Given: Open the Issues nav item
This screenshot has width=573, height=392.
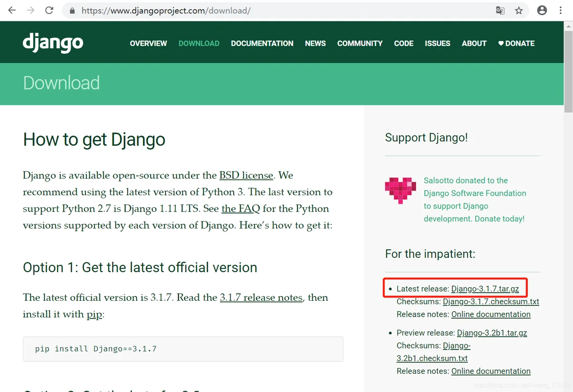Looking at the screenshot, I should pyautogui.click(x=438, y=43).
